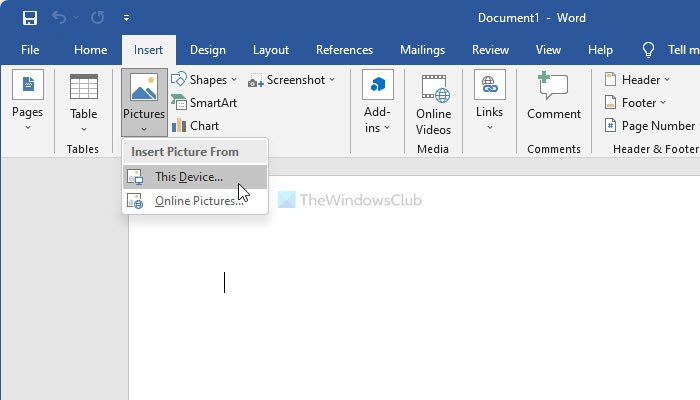Open the View tab

point(548,50)
